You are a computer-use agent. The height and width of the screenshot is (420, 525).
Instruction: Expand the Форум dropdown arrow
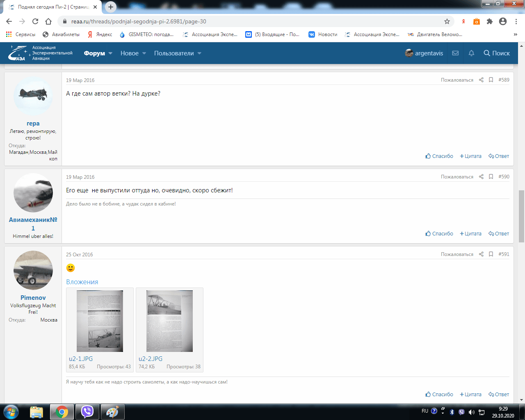[x=110, y=53]
